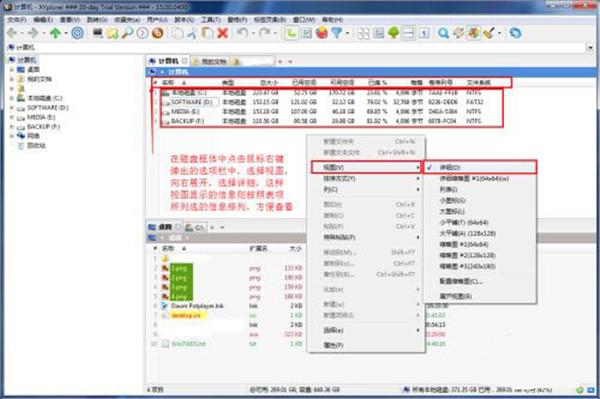
Task: Click the blue circular refresh toolbar icon
Action: click(515, 33)
